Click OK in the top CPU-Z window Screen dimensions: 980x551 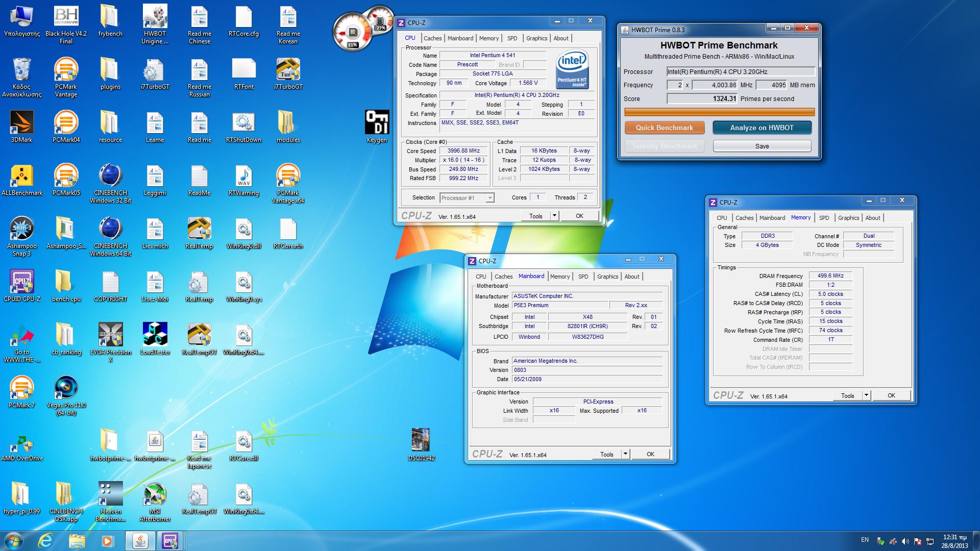tap(579, 216)
